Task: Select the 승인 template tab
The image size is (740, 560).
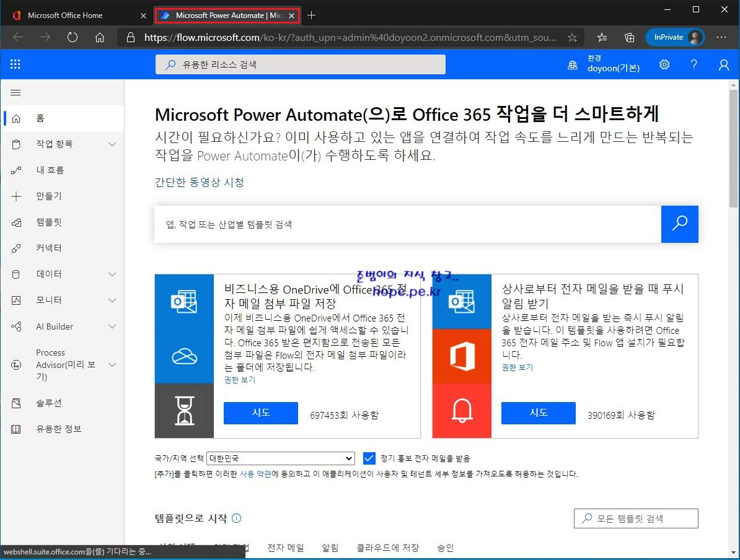Action: point(445,548)
